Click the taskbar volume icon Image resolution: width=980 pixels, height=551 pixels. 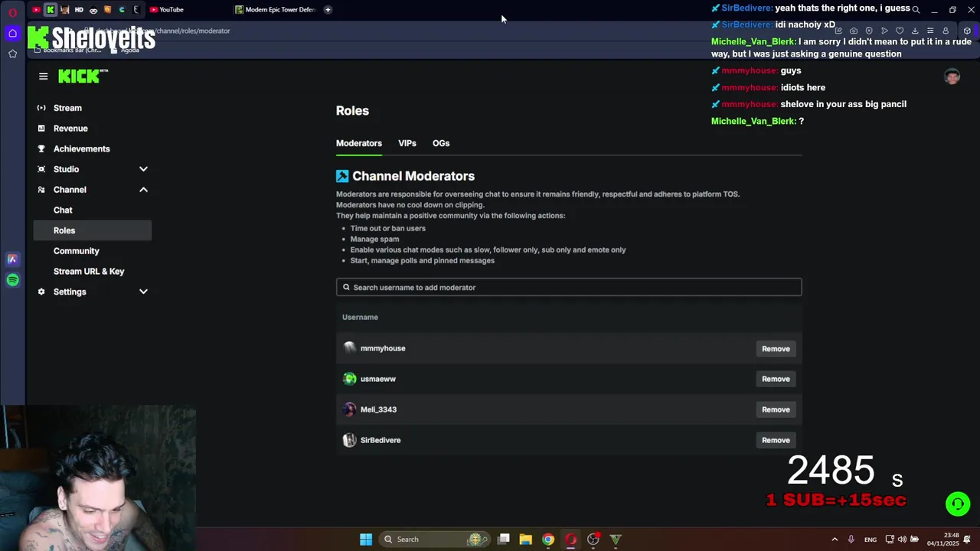coord(902,540)
